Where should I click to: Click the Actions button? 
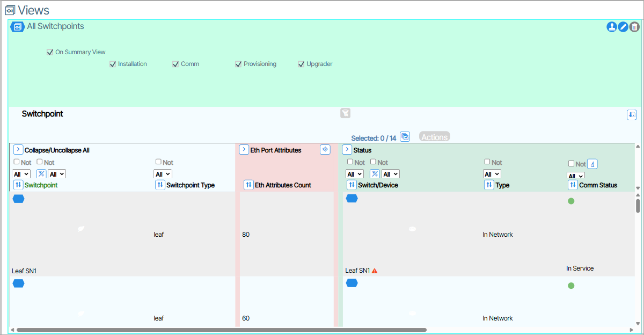[434, 137]
